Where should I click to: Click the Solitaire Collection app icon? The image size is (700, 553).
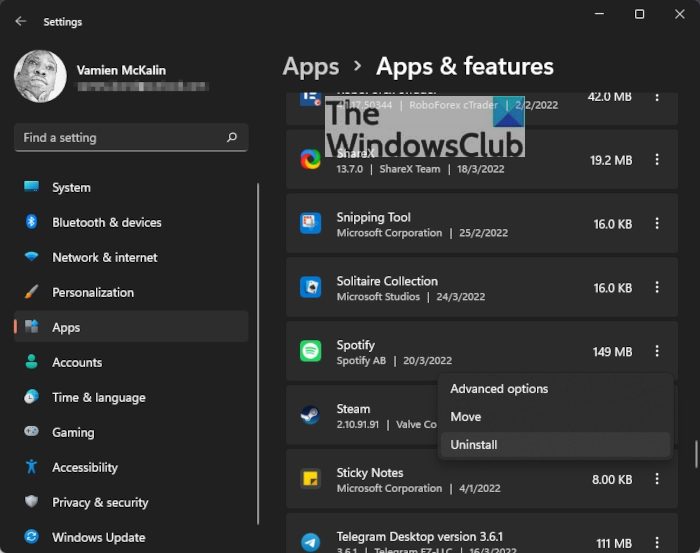point(310,288)
